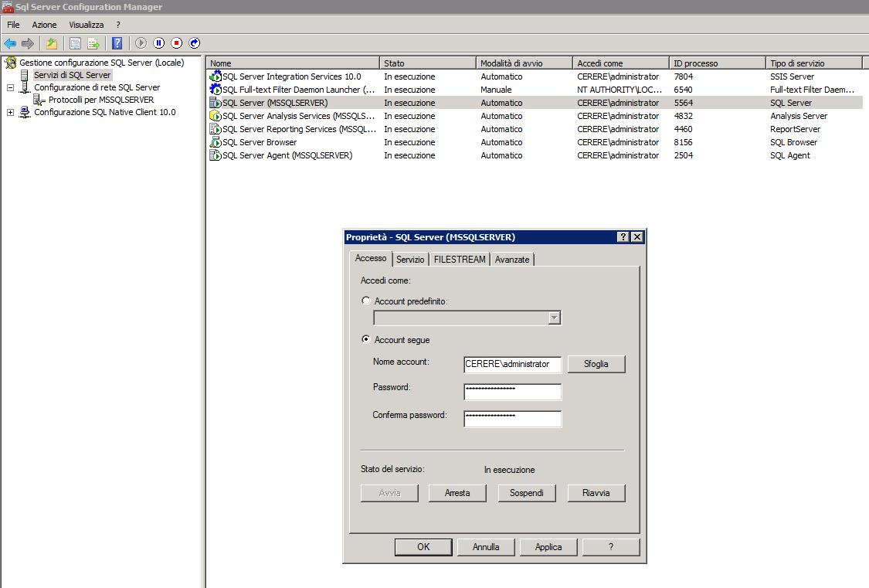Click the SQL Server (MSSQLSERVER) row icon
Viewport: 869px width, 588px height.
click(215, 103)
